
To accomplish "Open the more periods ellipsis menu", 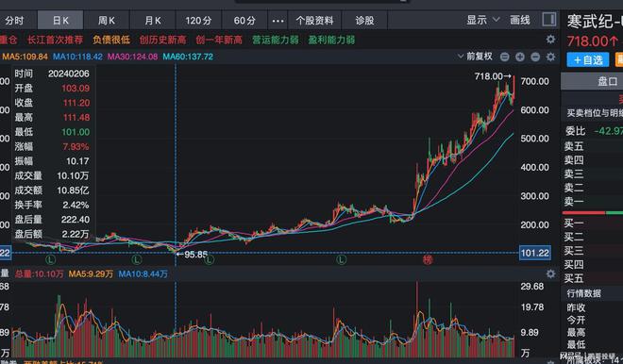I will [x=278, y=21].
